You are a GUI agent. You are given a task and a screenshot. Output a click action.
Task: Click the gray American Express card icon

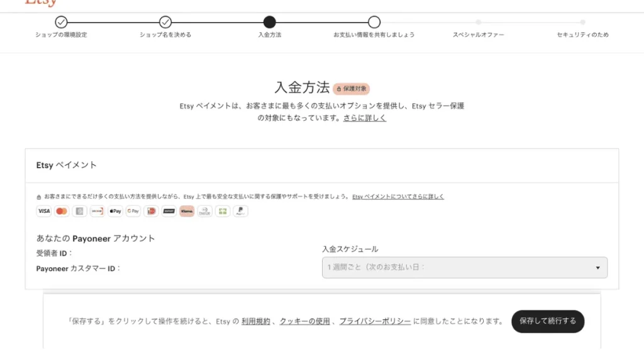[79, 211]
